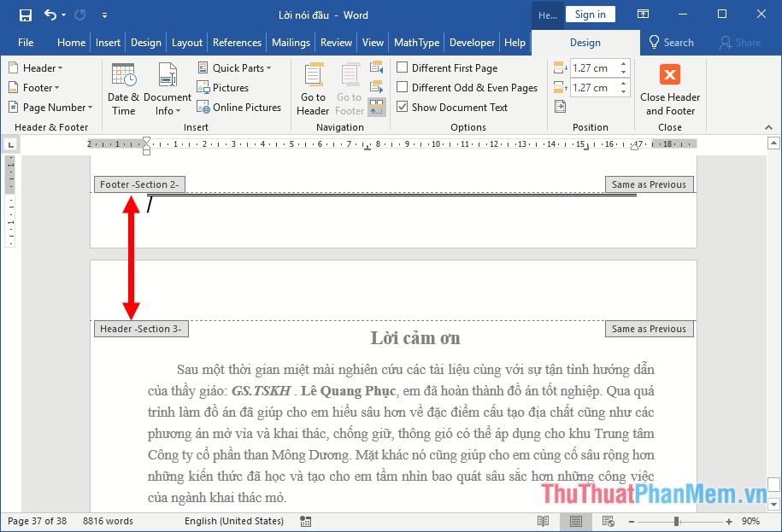The width and height of the screenshot is (782, 532).
Task: Insert a Picture from this device
Action: click(224, 87)
